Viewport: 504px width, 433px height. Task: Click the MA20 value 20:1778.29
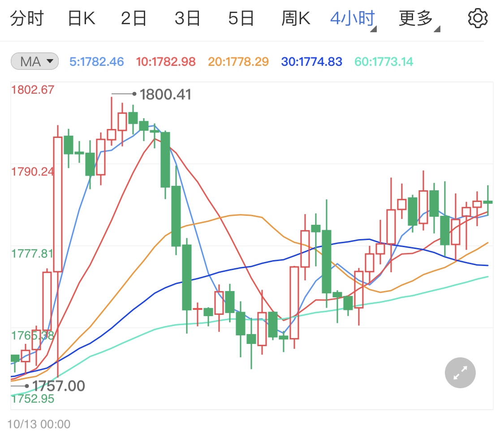point(238,61)
